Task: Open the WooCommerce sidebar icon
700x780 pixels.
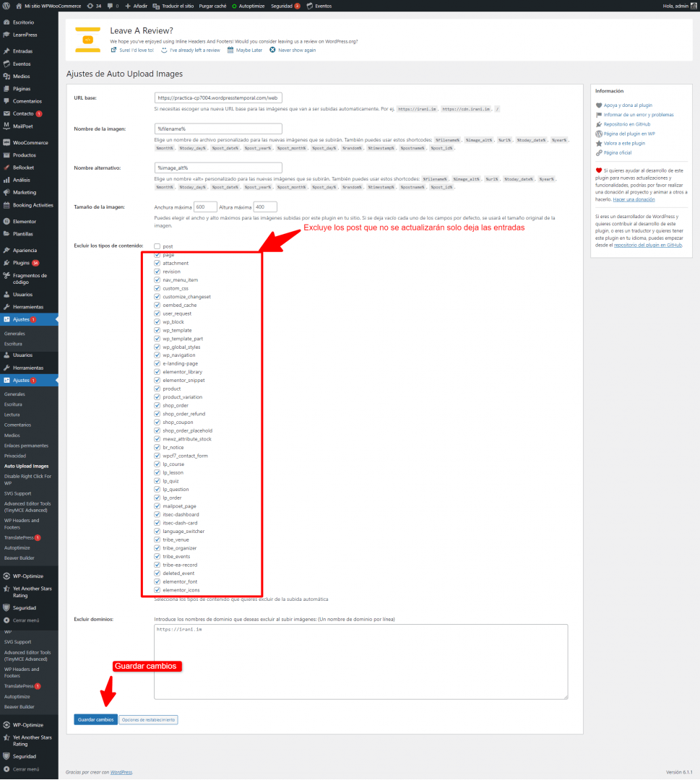Action: (7, 142)
